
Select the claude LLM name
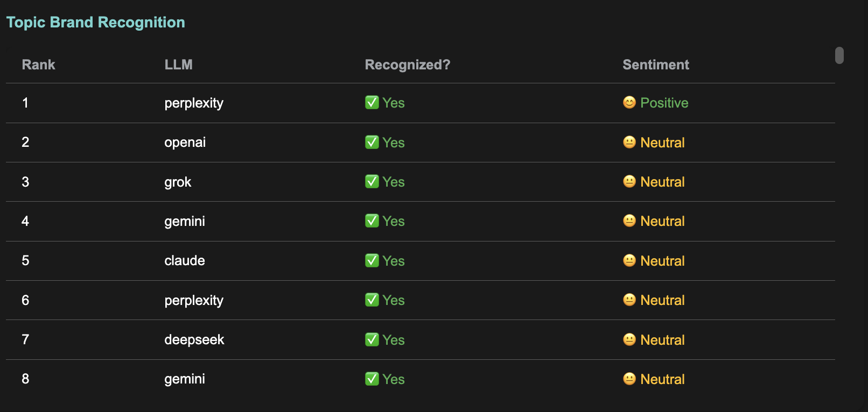pos(185,261)
